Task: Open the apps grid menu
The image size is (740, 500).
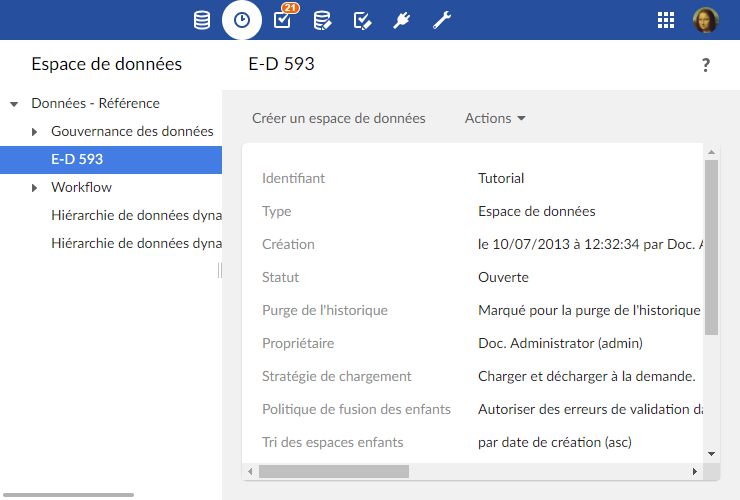Action: click(666, 20)
